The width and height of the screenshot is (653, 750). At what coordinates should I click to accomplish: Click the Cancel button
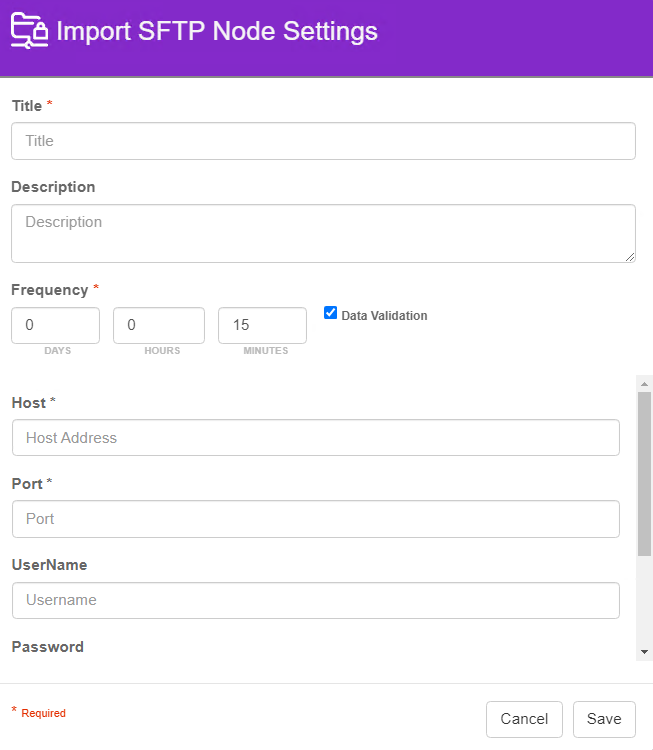[524, 719]
